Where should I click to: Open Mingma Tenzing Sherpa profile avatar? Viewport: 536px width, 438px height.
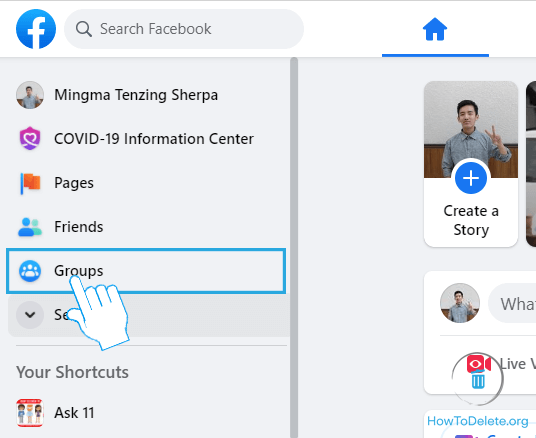30,95
